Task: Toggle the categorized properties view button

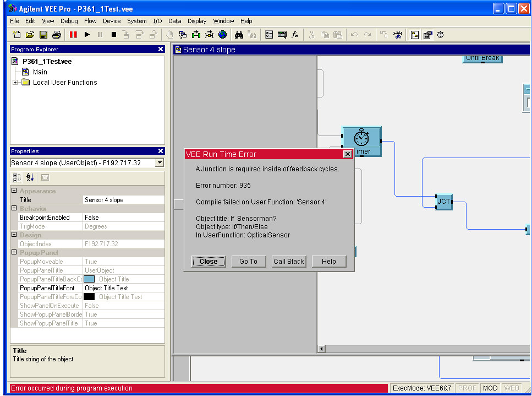Action: coord(17,177)
